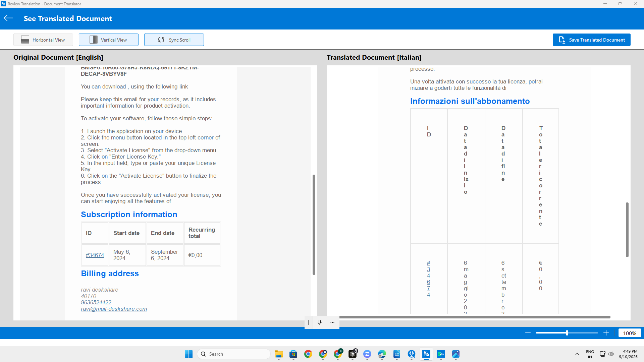Viewport: 644px width, 362px height.
Task: Open black cube app with badge 8
Action: click(353, 354)
